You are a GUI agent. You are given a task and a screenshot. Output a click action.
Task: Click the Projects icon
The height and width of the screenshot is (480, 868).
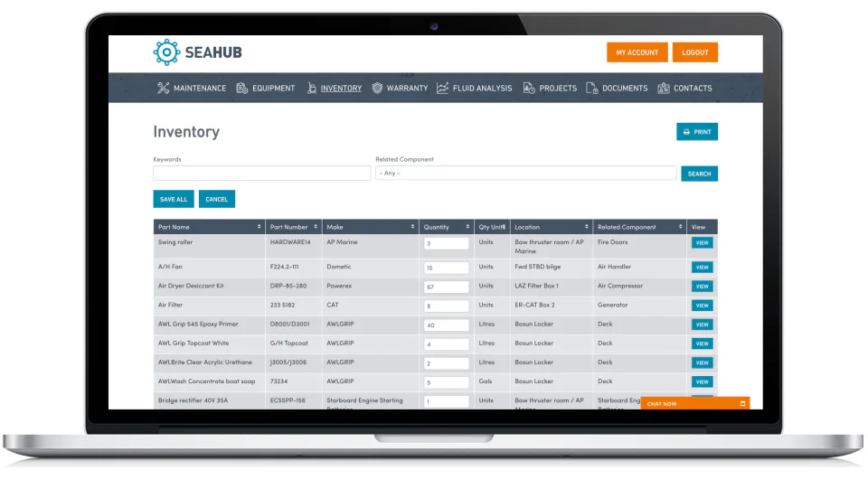click(x=529, y=88)
